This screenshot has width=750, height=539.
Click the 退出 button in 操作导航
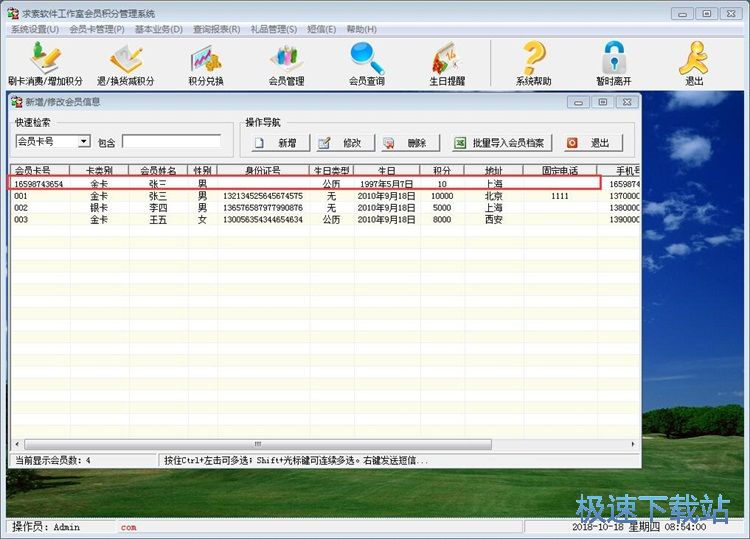593,143
